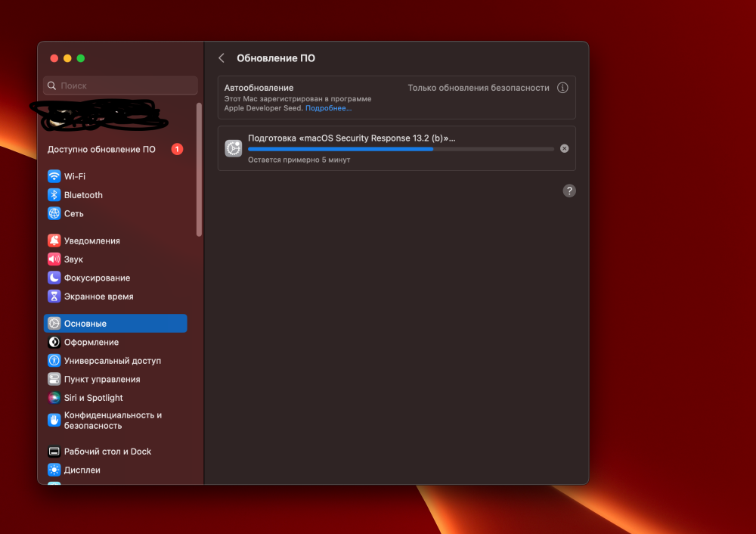Follow the Подробнее… link

[x=328, y=108]
